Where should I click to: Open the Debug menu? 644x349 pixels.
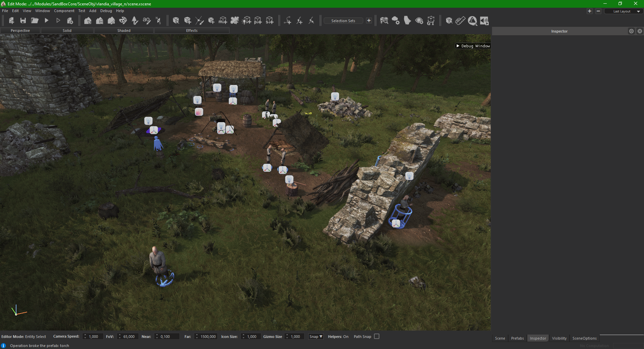coord(106,11)
